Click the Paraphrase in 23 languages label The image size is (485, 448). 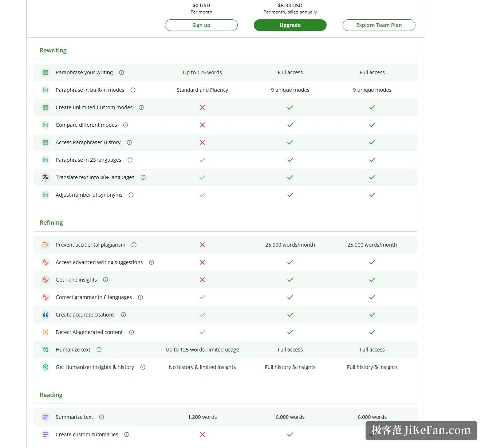[x=88, y=160]
